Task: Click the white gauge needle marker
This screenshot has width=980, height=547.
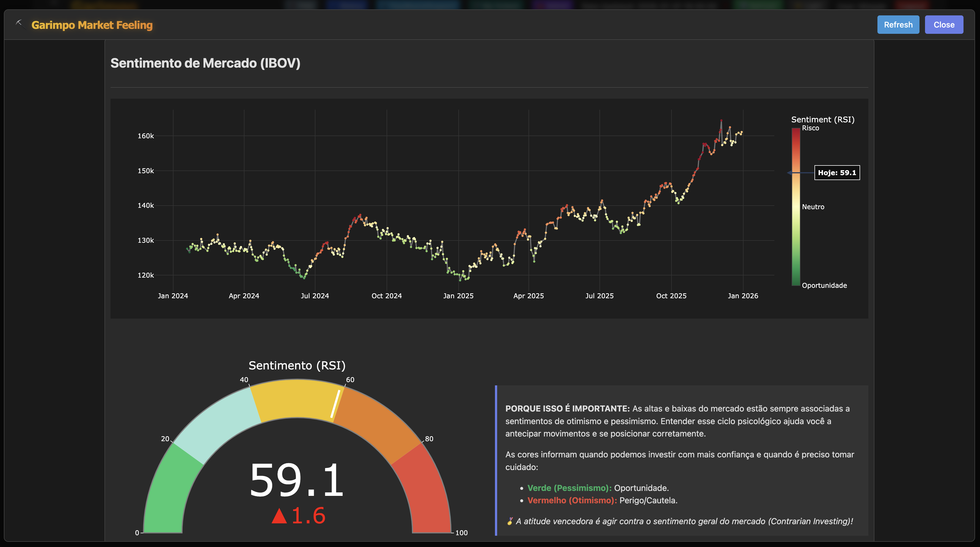Action: (335, 404)
